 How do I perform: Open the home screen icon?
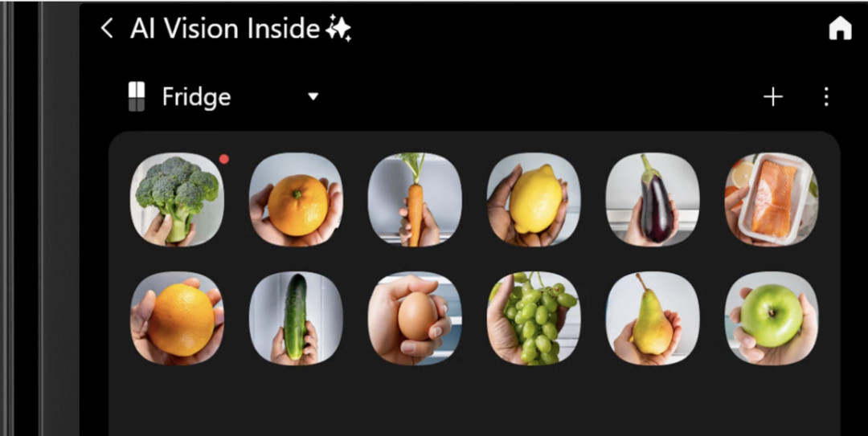[840, 28]
